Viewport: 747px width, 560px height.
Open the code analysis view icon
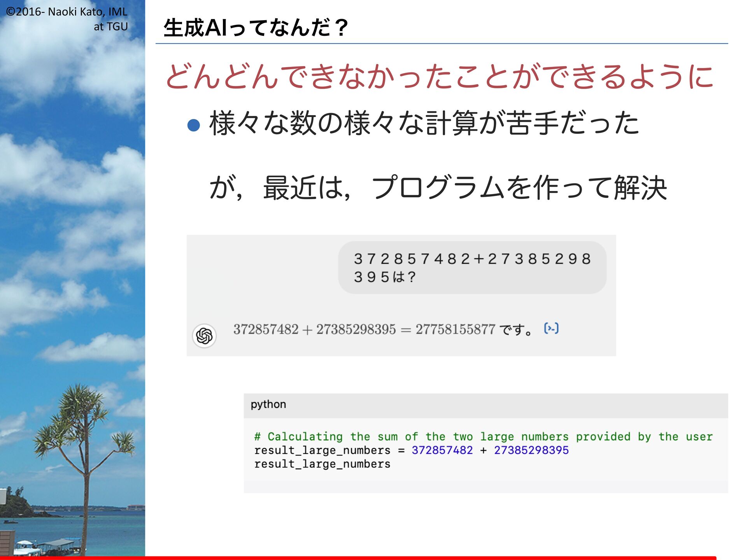tap(551, 329)
